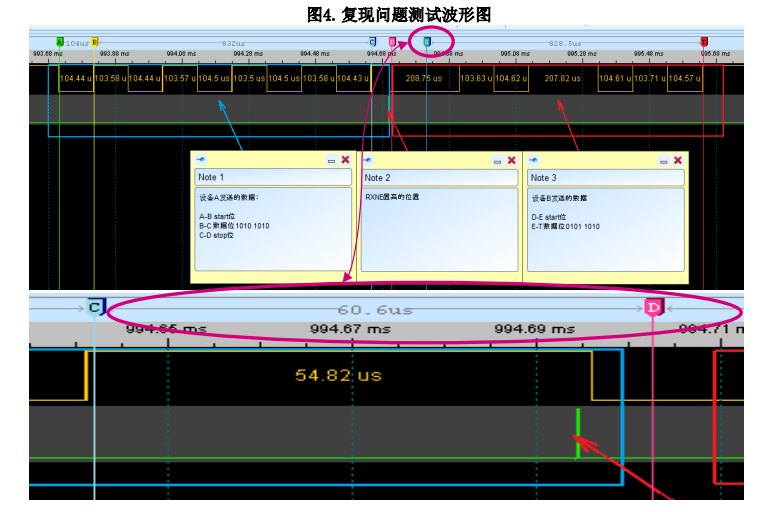Select the red T marker flag
This screenshot has height=512, width=765.
click(704, 42)
